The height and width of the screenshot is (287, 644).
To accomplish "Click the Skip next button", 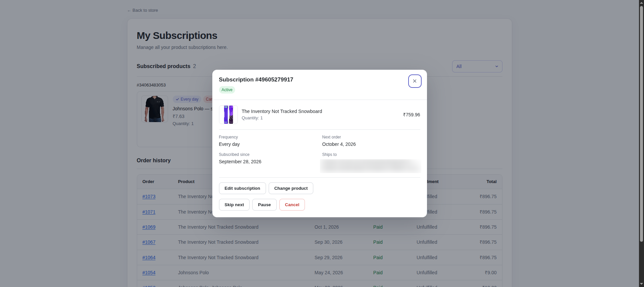I will [x=234, y=205].
